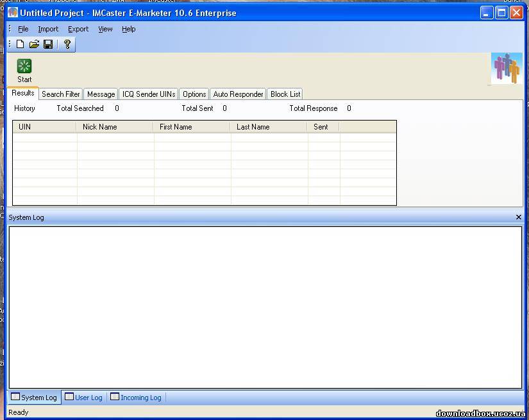The image size is (529, 420).
Task: Sort by the First Name column header
Action: (191, 127)
